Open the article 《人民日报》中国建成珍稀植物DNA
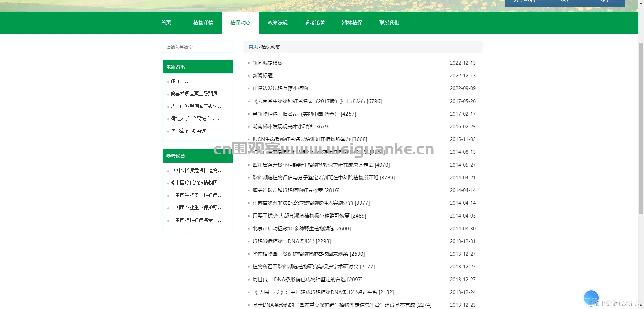This screenshot has width=644, height=309. pos(323,292)
